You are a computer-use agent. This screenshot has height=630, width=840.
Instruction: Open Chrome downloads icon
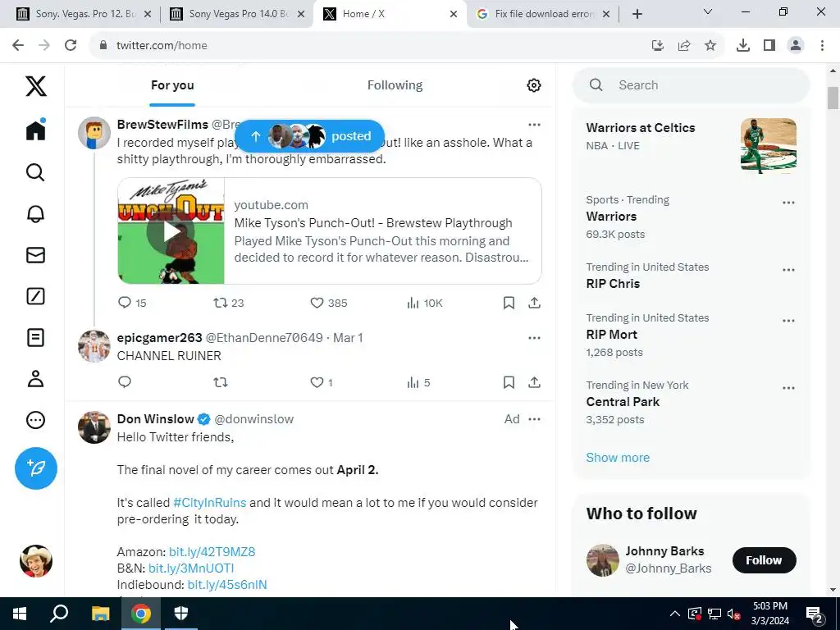[743, 46]
